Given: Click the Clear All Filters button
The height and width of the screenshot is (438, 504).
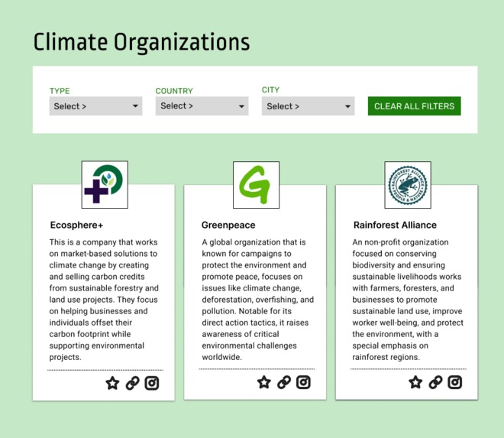Looking at the screenshot, I should (415, 106).
